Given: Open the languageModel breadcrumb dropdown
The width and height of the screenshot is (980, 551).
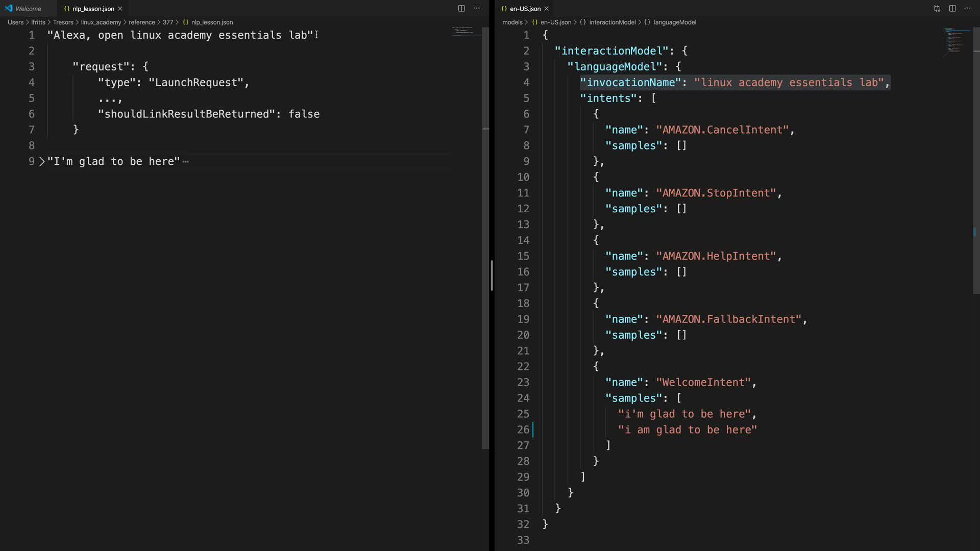Looking at the screenshot, I should pyautogui.click(x=674, y=22).
